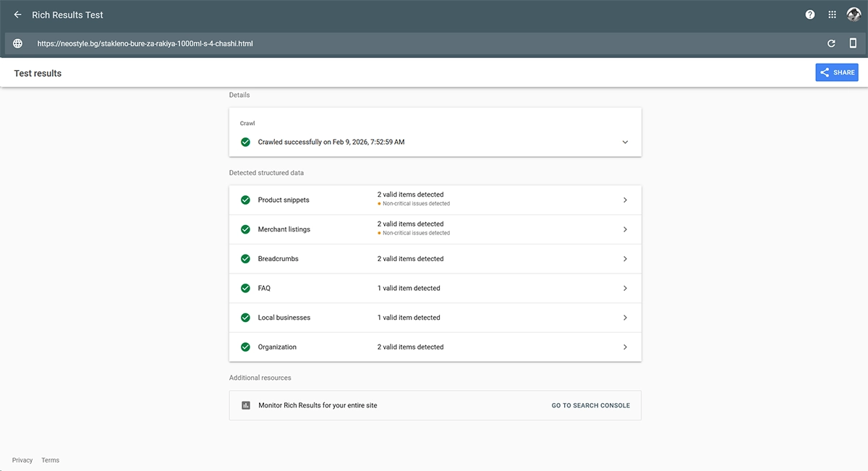Click the green check next to FAQ
Screen dimensions: 868x471
(245, 288)
